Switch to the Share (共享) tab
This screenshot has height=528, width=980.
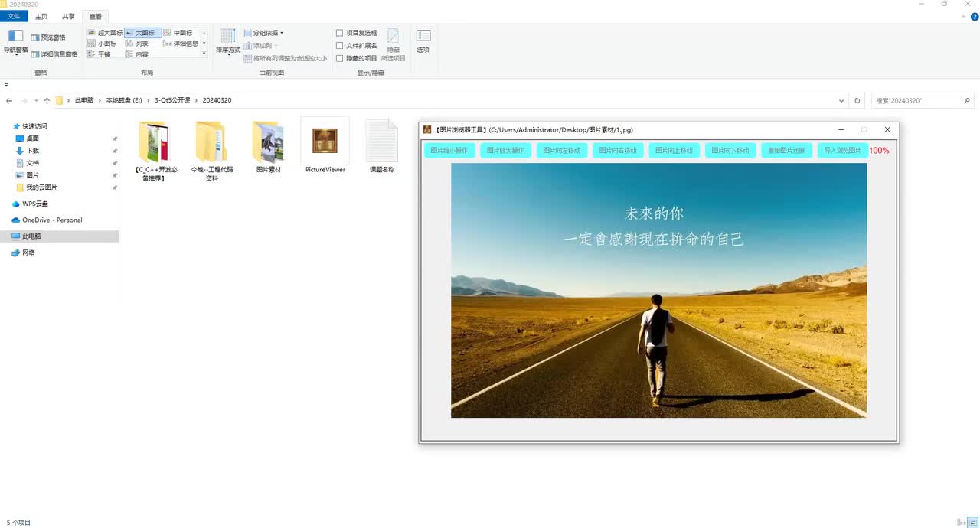[68, 16]
